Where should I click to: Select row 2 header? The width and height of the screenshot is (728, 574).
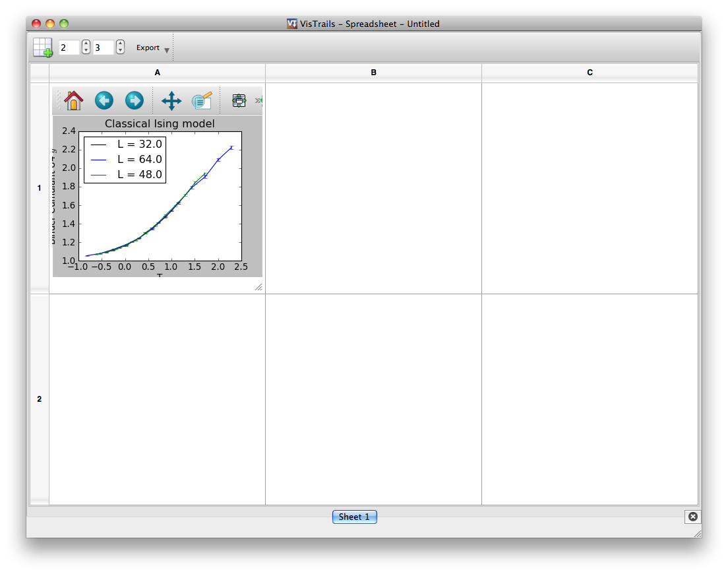(39, 399)
